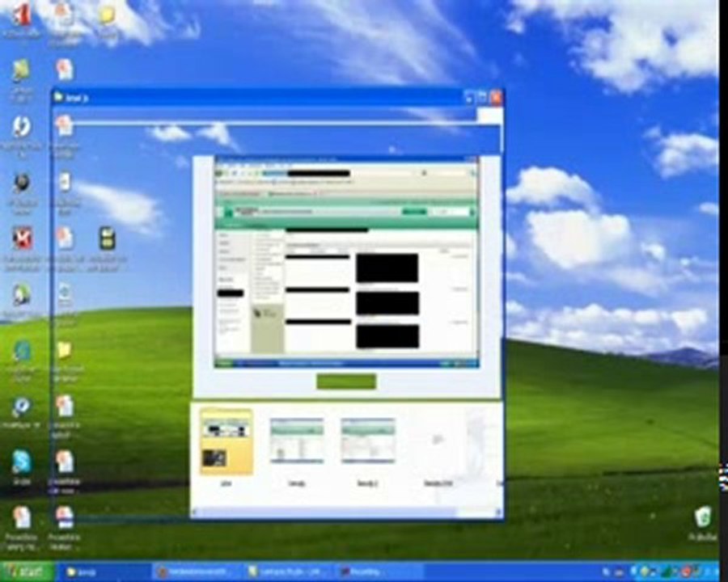Screen dimensions: 728x582
Task: Open the Start menu
Action: click(x=27, y=571)
